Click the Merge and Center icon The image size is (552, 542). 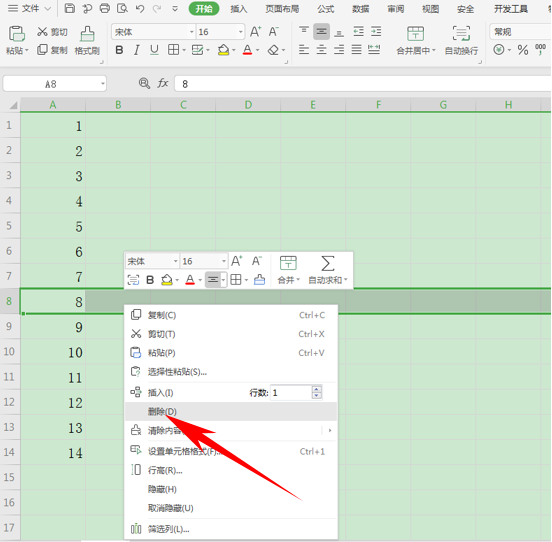click(x=415, y=34)
